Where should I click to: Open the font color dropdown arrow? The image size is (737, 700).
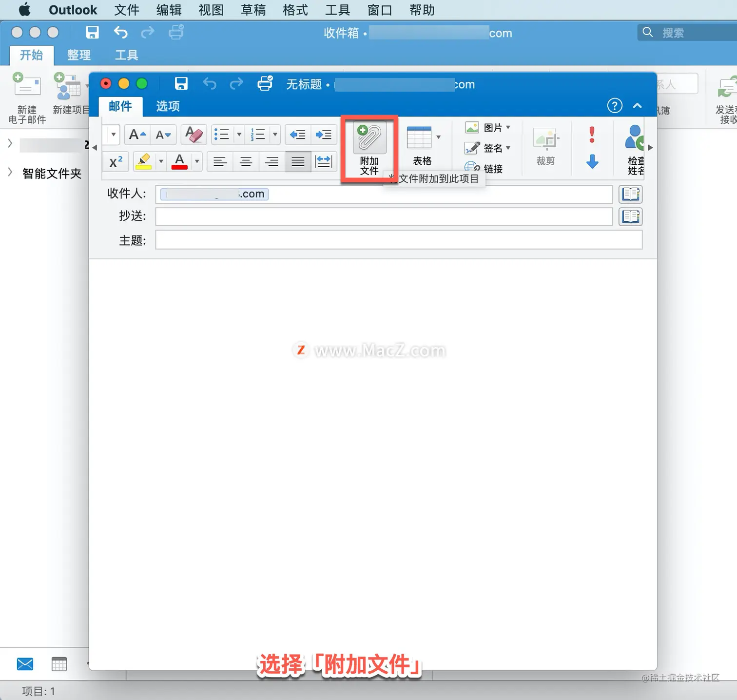[197, 162]
